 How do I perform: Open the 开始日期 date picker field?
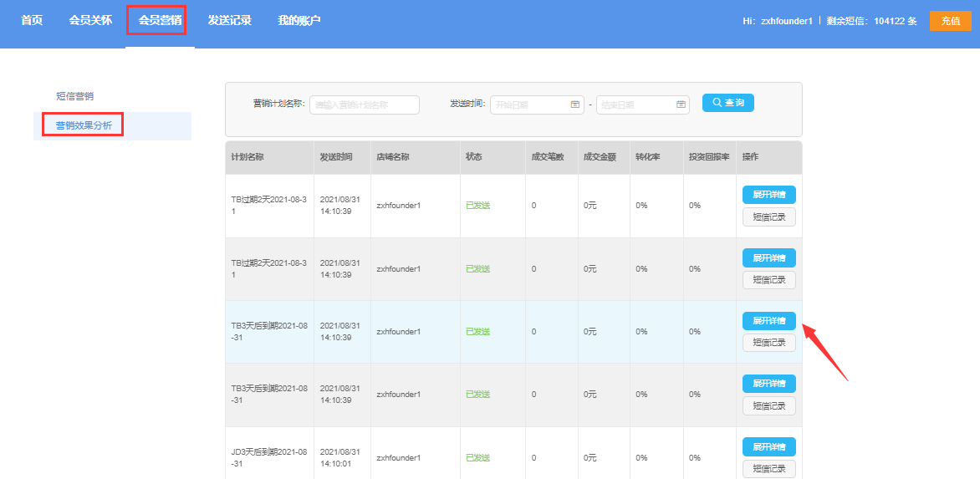537,105
